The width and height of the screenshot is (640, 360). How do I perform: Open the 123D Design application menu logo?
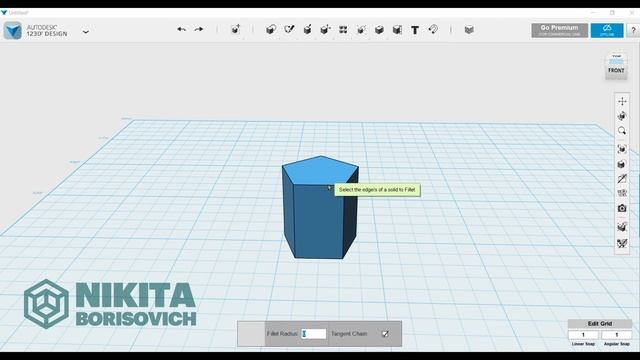coord(13,31)
